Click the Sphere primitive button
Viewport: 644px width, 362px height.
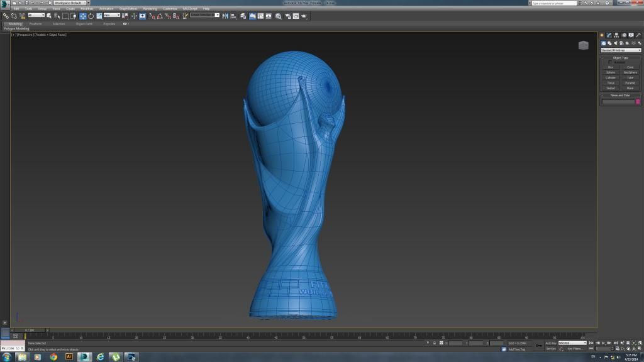pos(610,73)
